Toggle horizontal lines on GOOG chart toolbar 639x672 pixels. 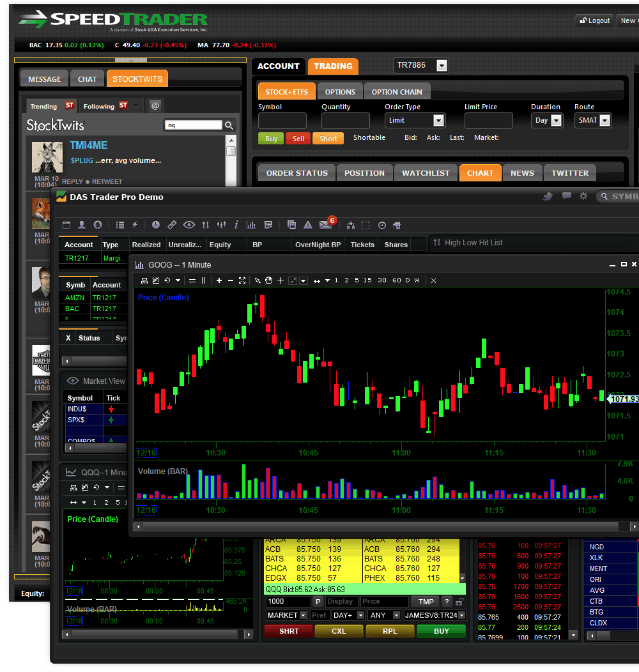192,280
